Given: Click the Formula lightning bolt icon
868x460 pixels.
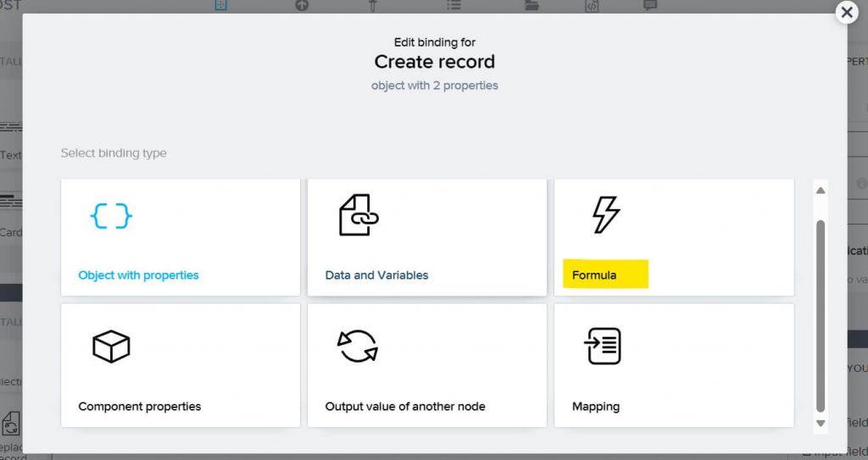Looking at the screenshot, I should click(606, 214).
